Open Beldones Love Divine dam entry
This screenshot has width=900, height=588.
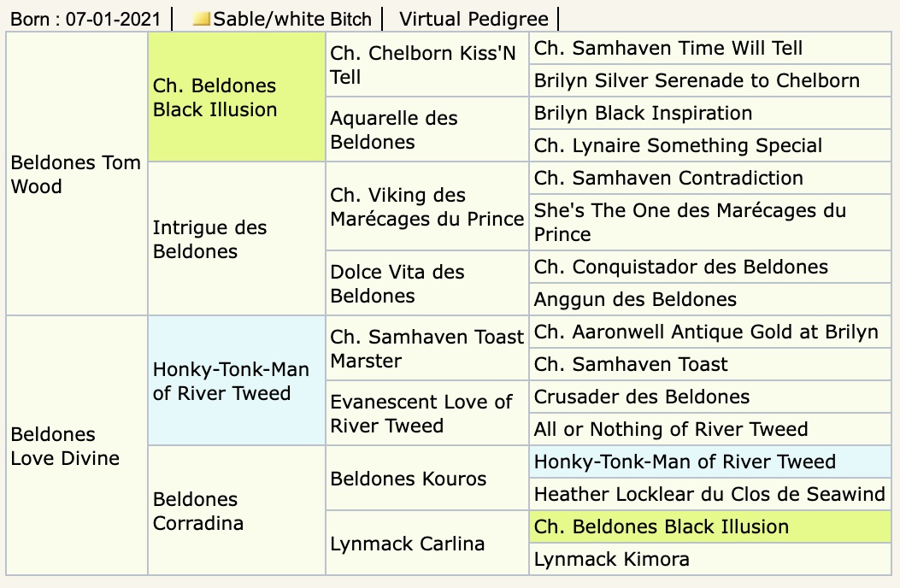pos(65,446)
